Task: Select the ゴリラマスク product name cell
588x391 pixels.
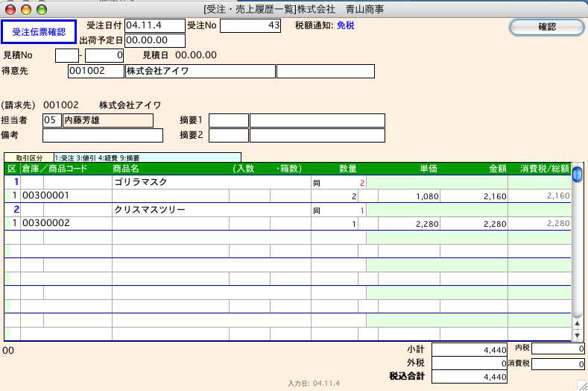Action: click(x=210, y=182)
